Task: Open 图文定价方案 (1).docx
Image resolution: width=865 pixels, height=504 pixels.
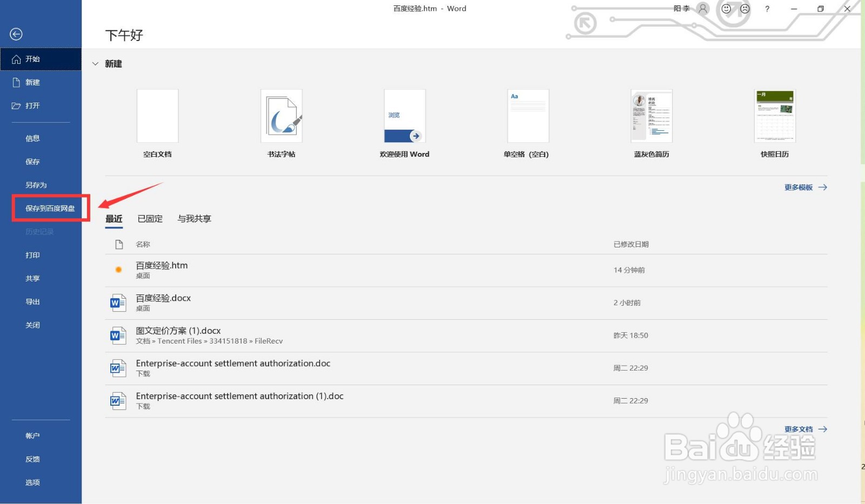Action: coord(466,335)
